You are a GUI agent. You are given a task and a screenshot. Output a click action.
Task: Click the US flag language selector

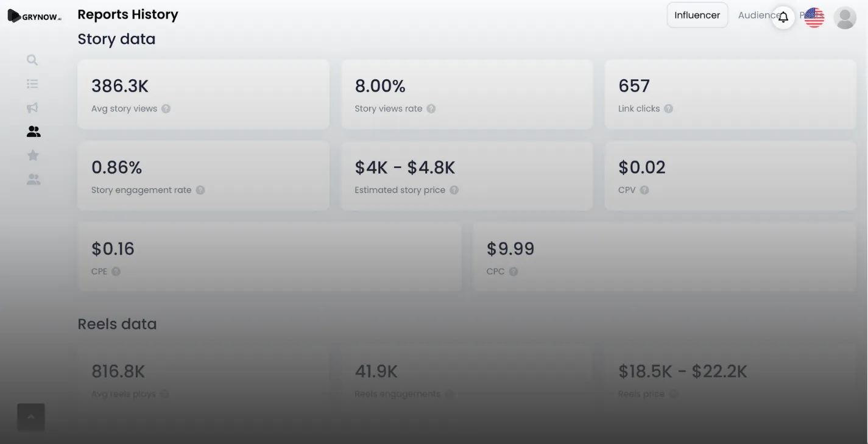[814, 18]
